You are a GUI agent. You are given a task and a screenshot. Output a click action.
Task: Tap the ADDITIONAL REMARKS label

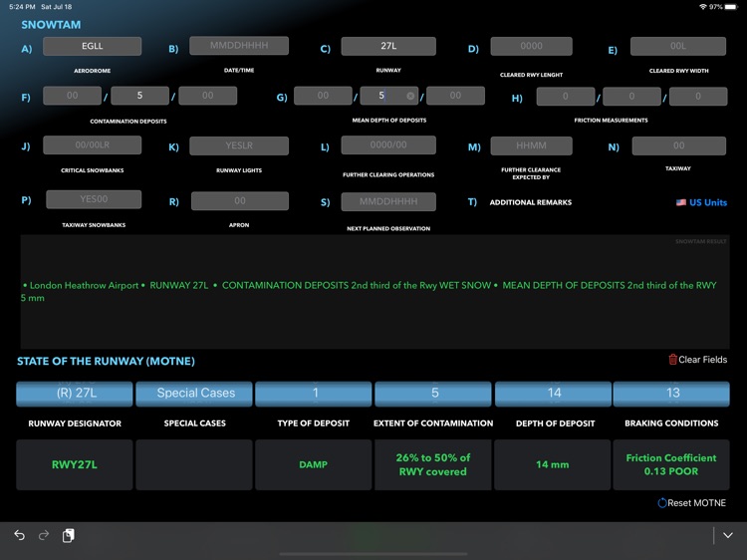(x=531, y=202)
